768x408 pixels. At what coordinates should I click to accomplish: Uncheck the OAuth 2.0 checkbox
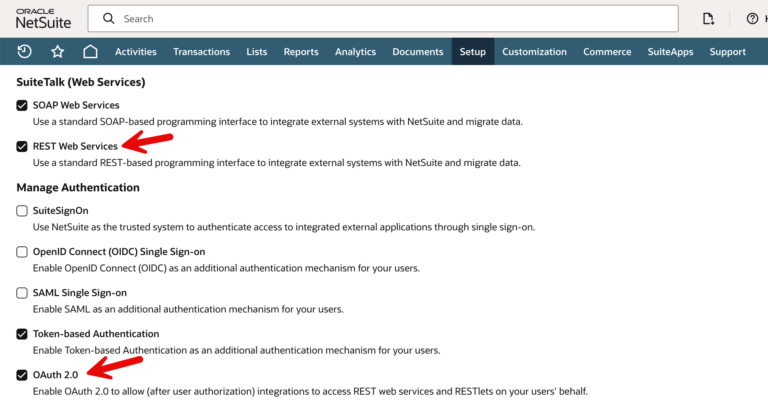(22, 375)
